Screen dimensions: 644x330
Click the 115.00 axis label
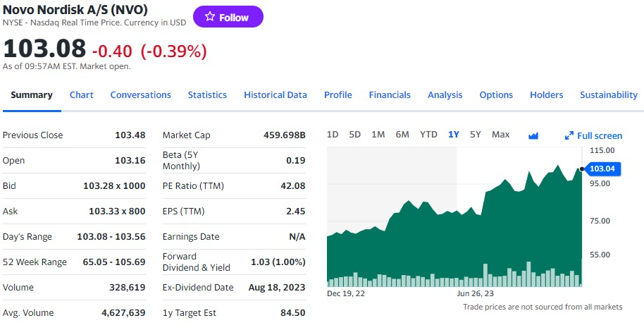pos(602,150)
